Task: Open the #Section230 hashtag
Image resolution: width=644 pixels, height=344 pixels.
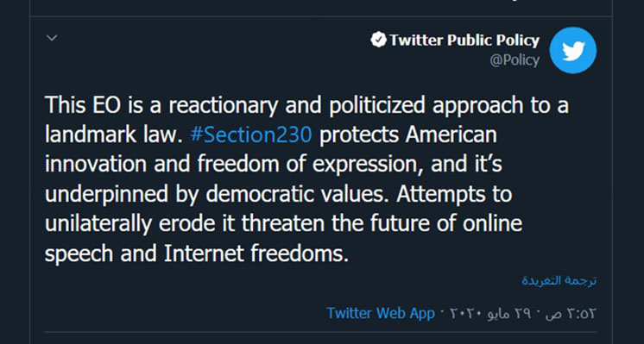Action: point(251,134)
